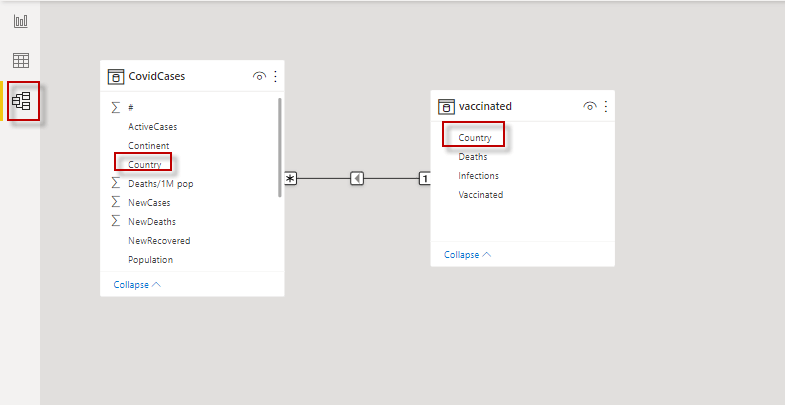Open vaccinated table more options menu
The width and height of the screenshot is (785, 405).
(x=606, y=106)
